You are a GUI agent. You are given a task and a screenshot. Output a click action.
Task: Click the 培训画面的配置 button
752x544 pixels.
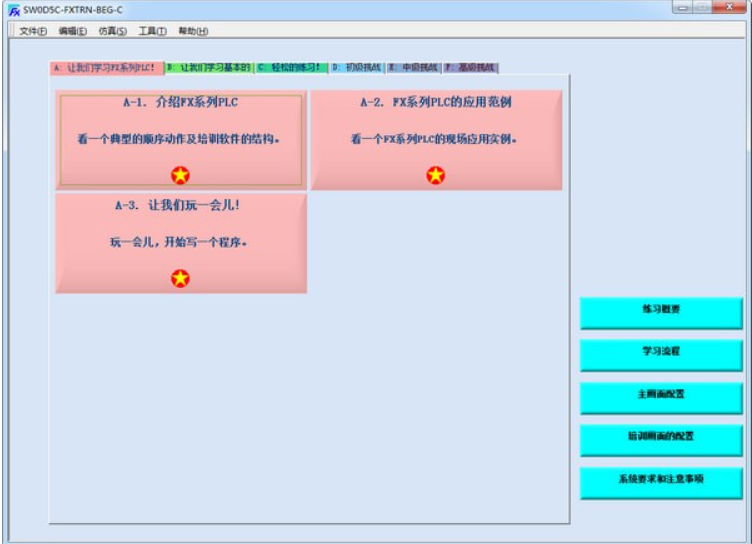click(x=661, y=440)
